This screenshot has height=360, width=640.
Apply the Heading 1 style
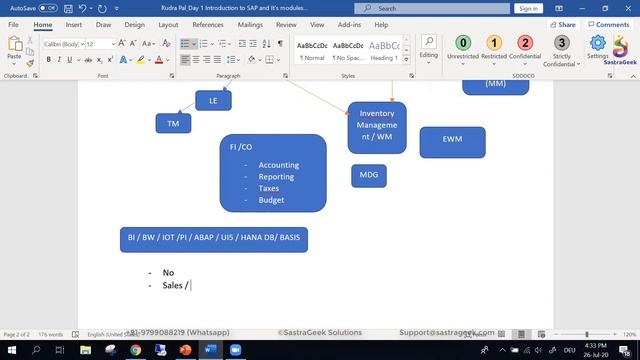[x=384, y=51]
